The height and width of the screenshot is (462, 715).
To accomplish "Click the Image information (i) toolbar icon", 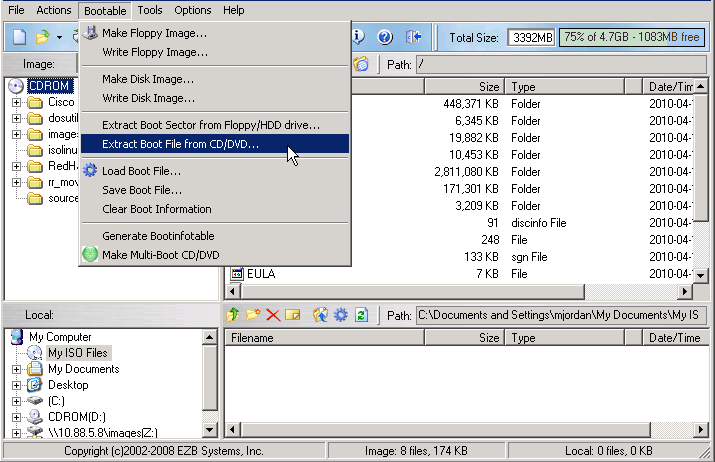I will coord(358,37).
